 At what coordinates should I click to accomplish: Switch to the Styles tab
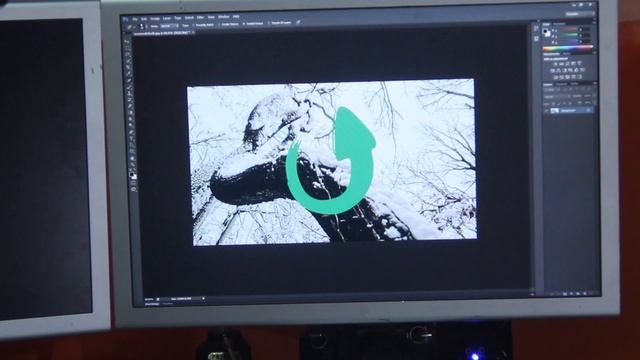pyautogui.click(x=567, y=54)
